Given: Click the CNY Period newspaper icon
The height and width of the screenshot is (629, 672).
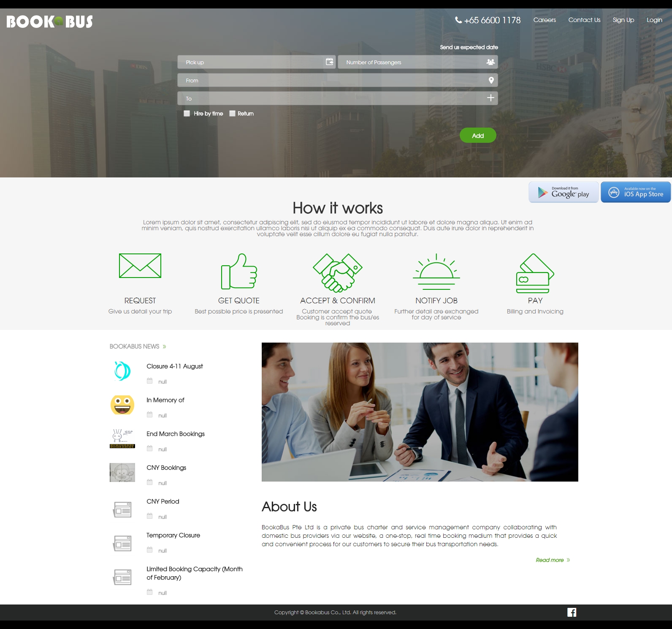Looking at the screenshot, I should [x=122, y=509].
